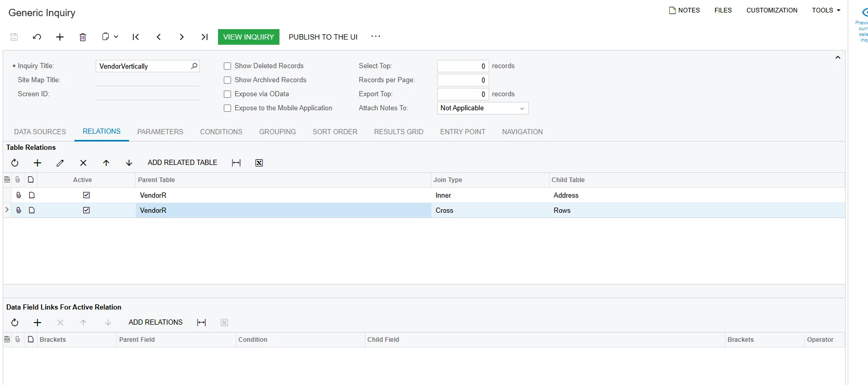Refresh the Data Field Links grid
This screenshot has height=385, width=868.
(x=15, y=323)
